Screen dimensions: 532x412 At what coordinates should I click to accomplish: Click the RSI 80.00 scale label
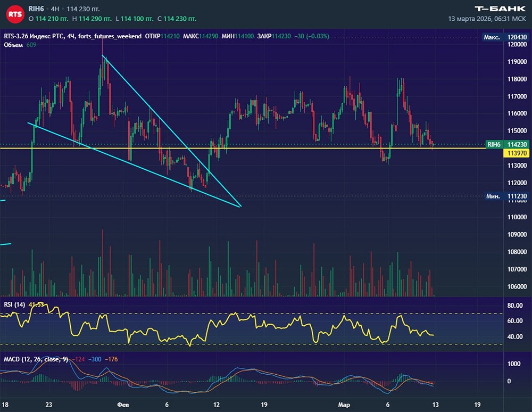pyautogui.click(x=516, y=306)
